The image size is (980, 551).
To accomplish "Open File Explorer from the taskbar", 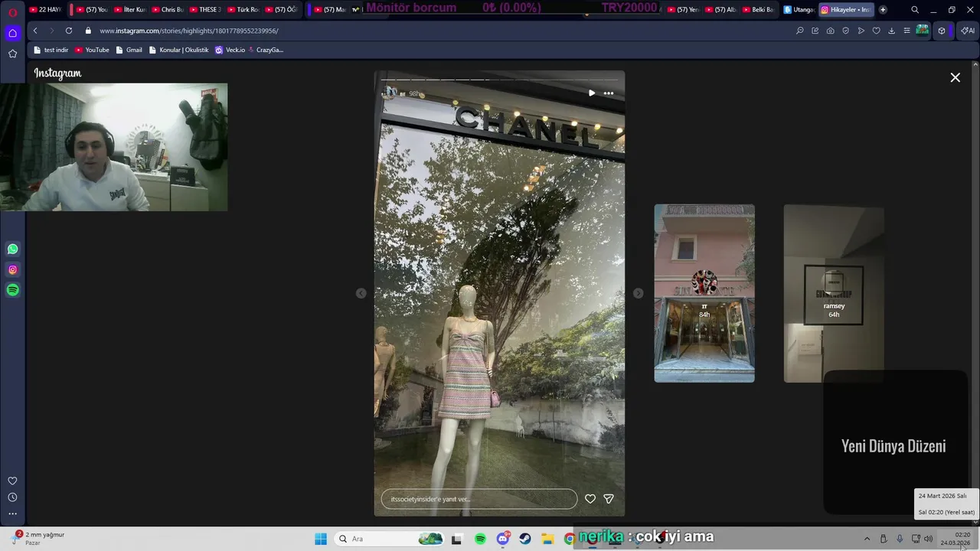I will click(547, 539).
